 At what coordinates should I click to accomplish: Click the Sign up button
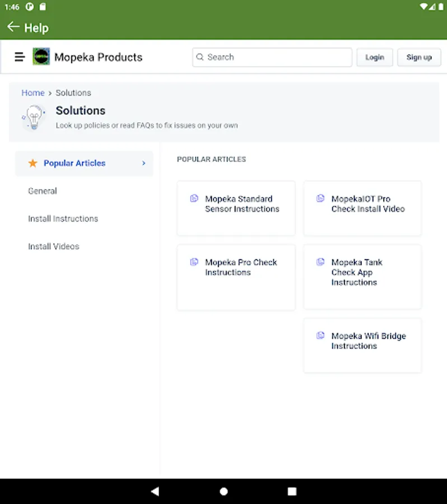(419, 57)
